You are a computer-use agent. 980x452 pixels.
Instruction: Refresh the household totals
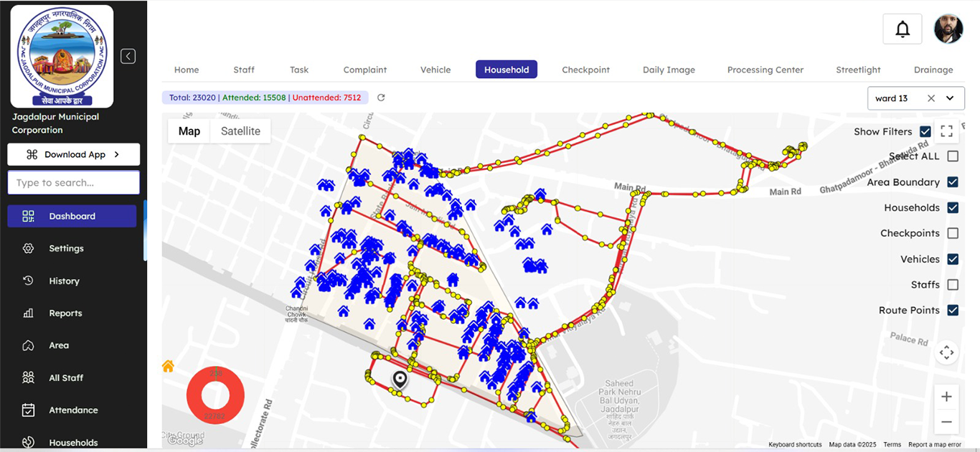click(x=381, y=98)
